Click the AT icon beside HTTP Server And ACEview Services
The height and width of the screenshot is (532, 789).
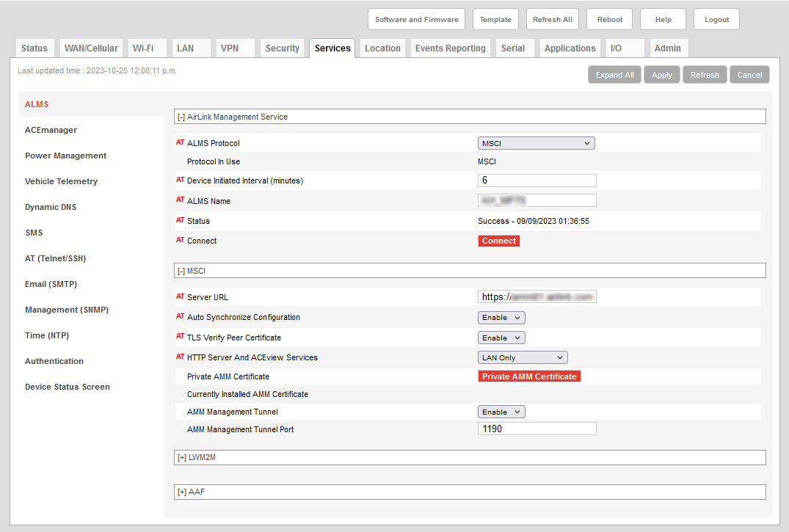[180, 357]
